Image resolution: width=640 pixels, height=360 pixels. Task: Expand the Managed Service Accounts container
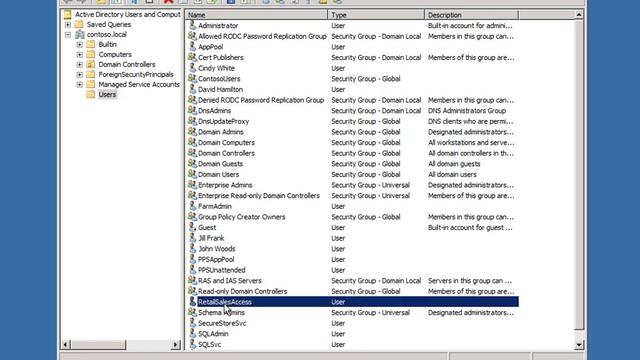pos(80,84)
